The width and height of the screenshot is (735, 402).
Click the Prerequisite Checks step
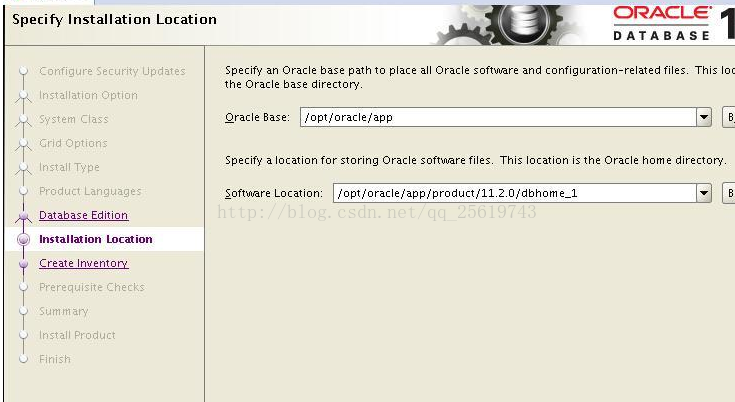92,287
